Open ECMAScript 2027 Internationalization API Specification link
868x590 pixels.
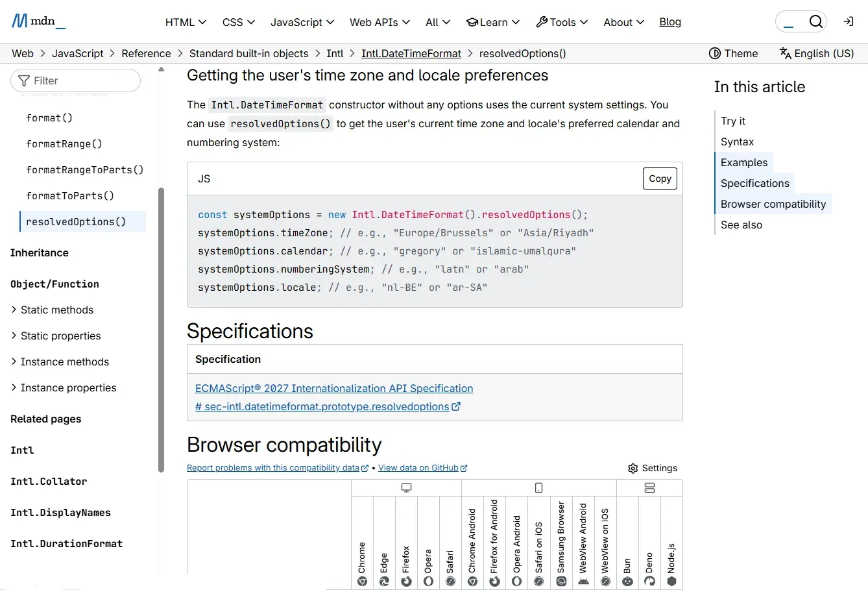pyautogui.click(x=334, y=388)
